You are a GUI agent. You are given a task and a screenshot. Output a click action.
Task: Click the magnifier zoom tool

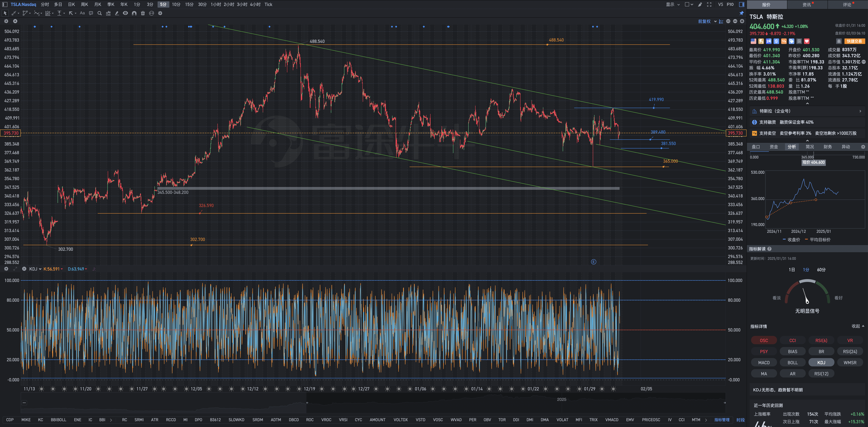[x=99, y=13]
